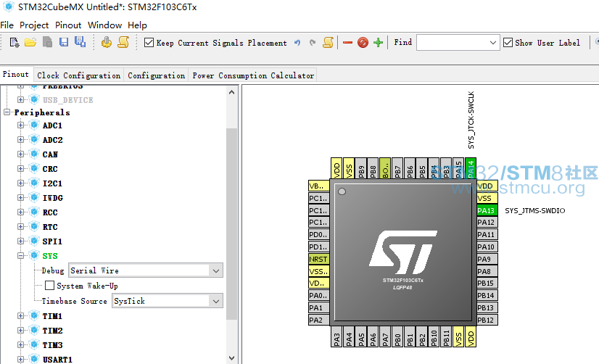Click the ADC1 peripheral cube icon
This screenshot has width=599, height=364.
pos(34,125)
